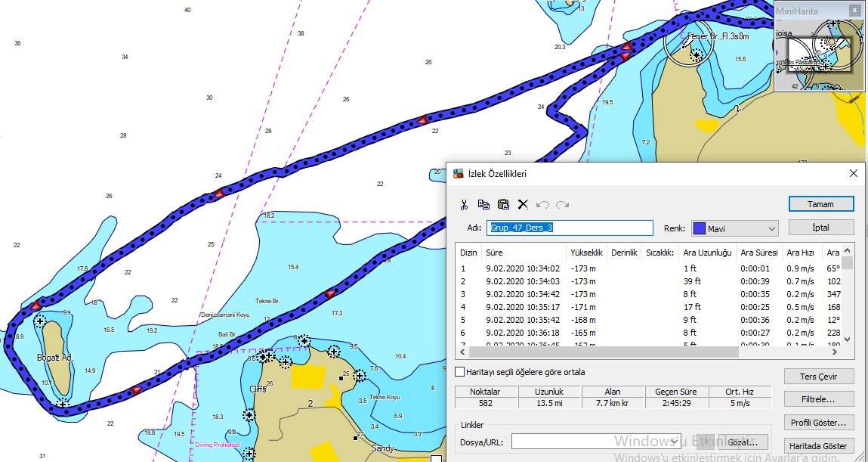Click the Haritada Göster button
Screen dimensions: 868x462
tap(818, 446)
